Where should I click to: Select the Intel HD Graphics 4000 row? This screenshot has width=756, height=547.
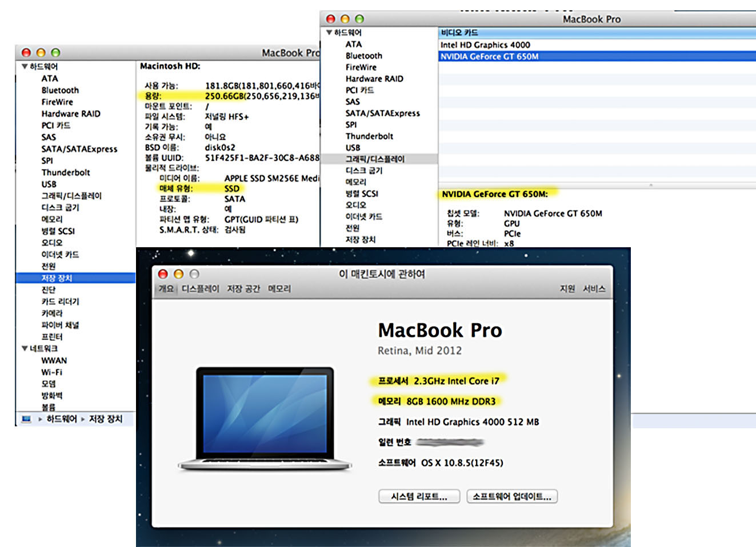[485, 45]
